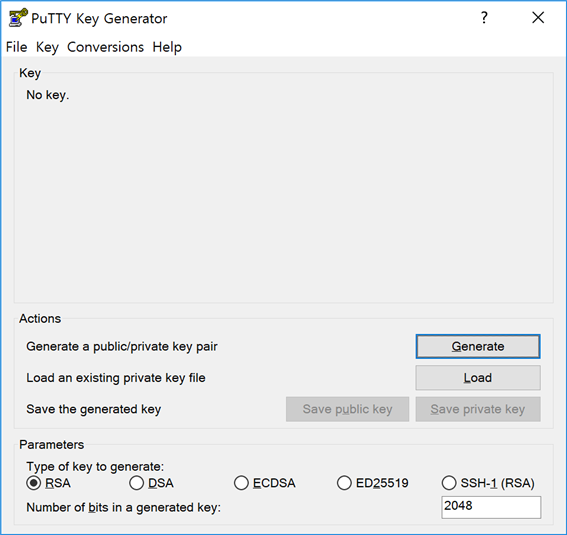567x535 pixels.
Task: Click Generate to create a key pair
Action: (478, 346)
